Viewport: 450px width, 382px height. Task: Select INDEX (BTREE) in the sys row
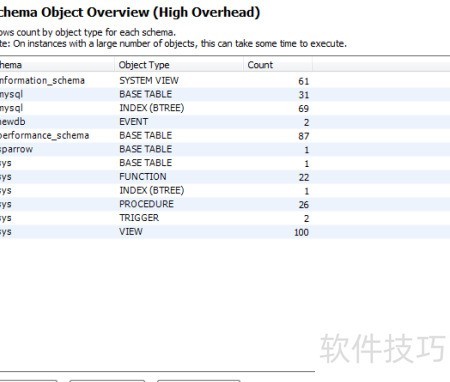(152, 190)
